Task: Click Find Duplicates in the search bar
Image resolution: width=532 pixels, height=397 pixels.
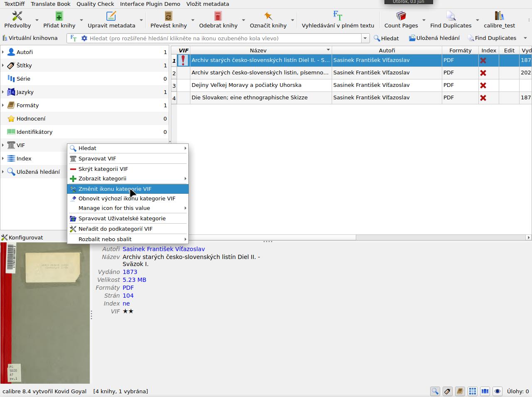Action: pos(492,38)
